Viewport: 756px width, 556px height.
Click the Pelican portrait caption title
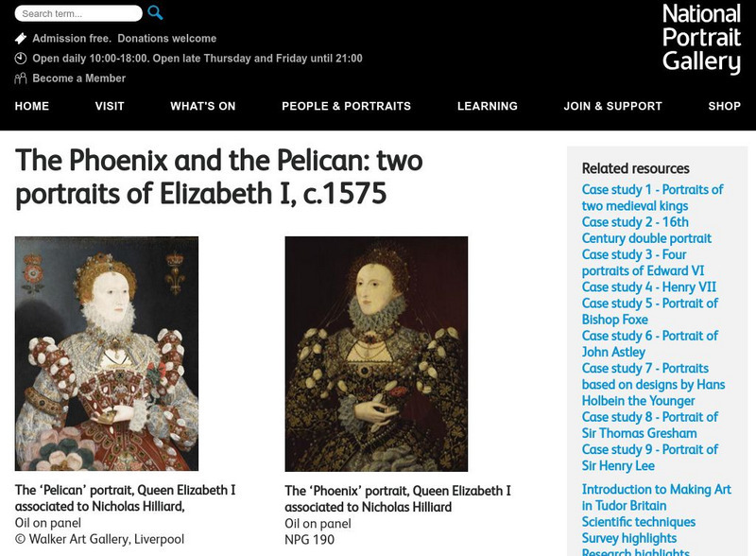point(126,498)
